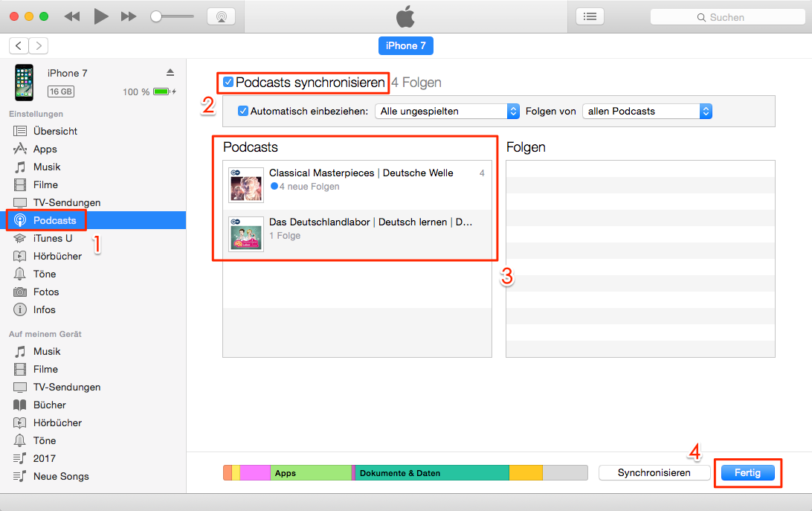
Task: Click Dokumente & Daten storage segment
Action: 433,472
